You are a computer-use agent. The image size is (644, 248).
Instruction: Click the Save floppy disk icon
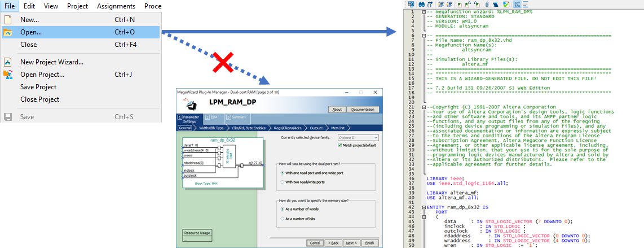click(x=8, y=116)
